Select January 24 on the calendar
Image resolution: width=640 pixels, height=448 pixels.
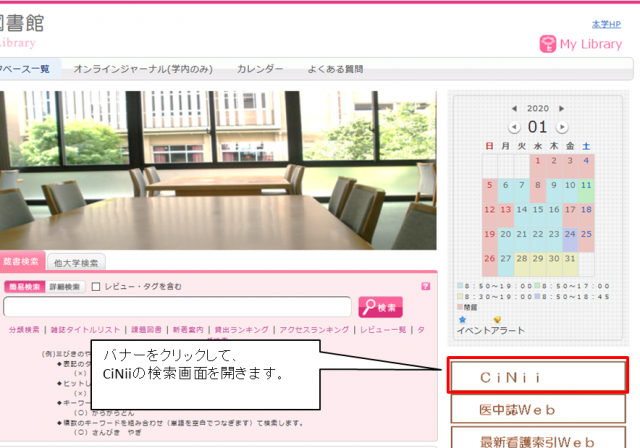[570, 235]
